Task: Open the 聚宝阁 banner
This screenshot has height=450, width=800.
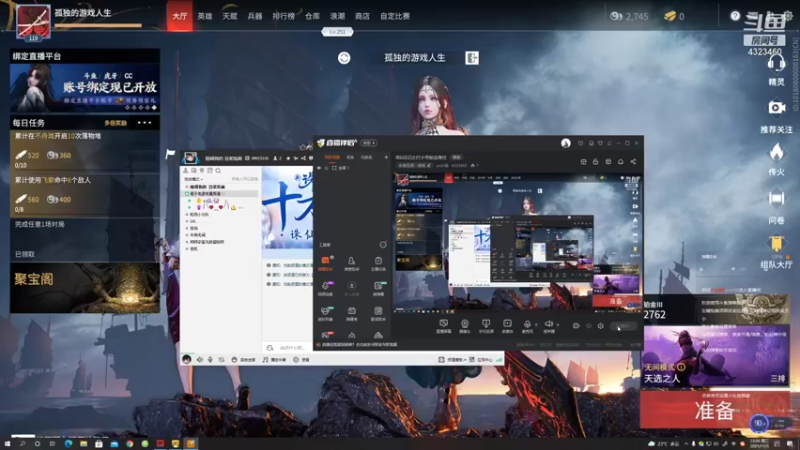Action: (x=85, y=288)
